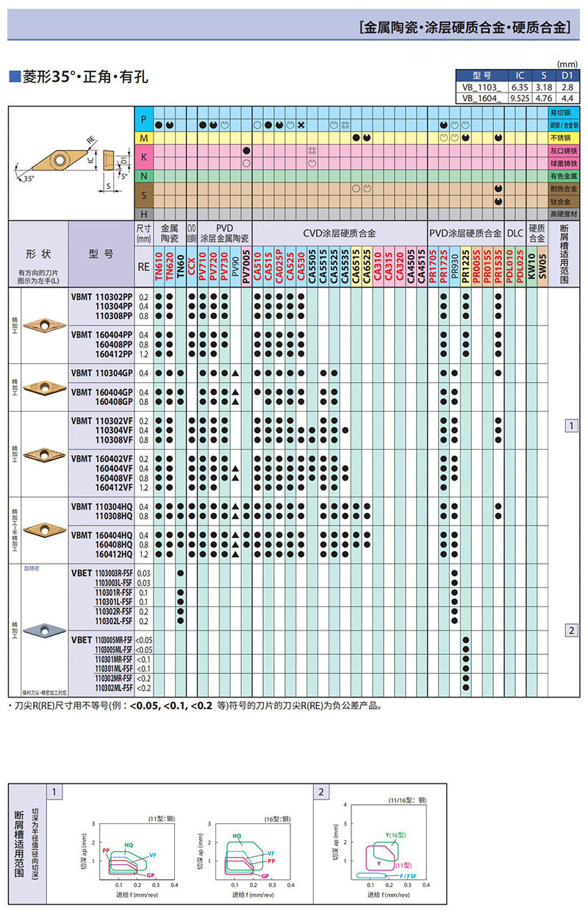Click the 金属陶瓷·涂层硬质合金·硬质合金 page header
The width and height of the screenshot is (588, 918).
tap(465, 29)
